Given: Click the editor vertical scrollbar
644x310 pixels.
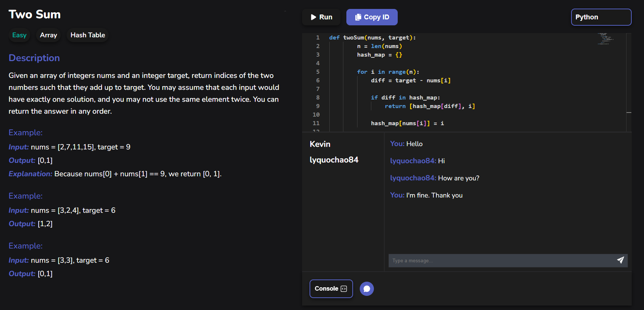Looking at the screenshot, I should pyautogui.click(x=629, y=82).
